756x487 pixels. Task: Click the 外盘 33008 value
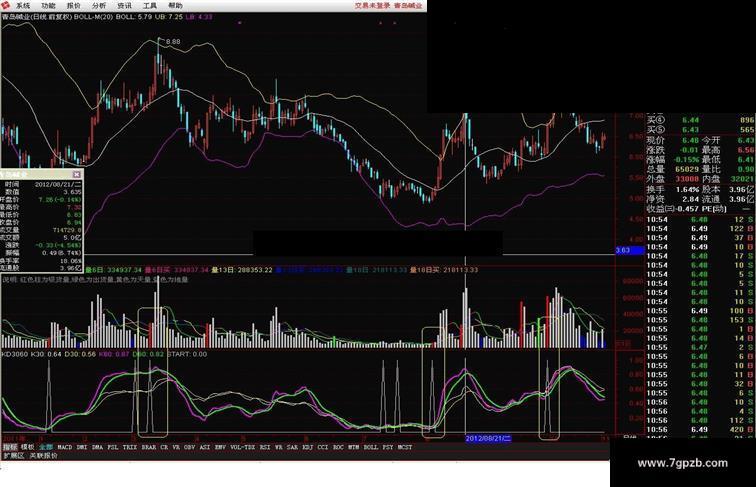(687, 179)
